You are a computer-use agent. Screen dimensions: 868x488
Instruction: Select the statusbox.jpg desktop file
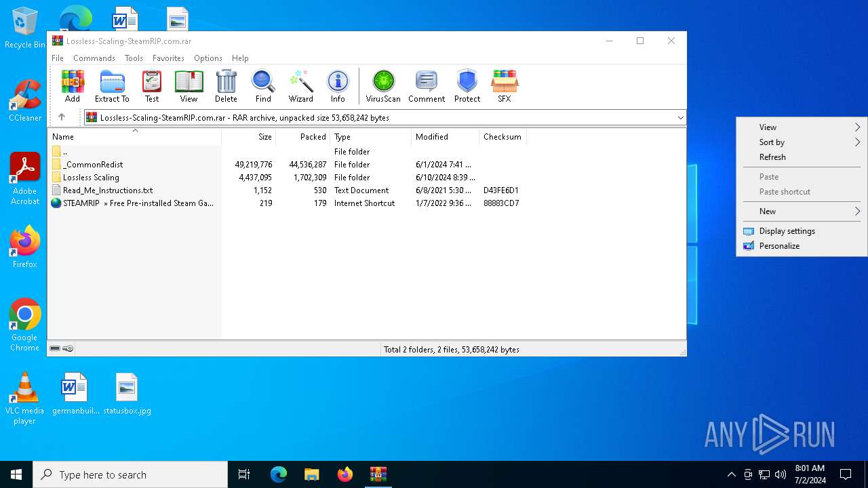tap(127, 393)
